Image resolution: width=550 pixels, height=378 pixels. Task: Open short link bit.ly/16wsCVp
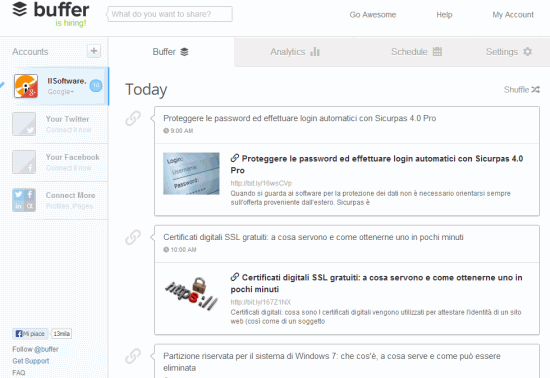261,183
